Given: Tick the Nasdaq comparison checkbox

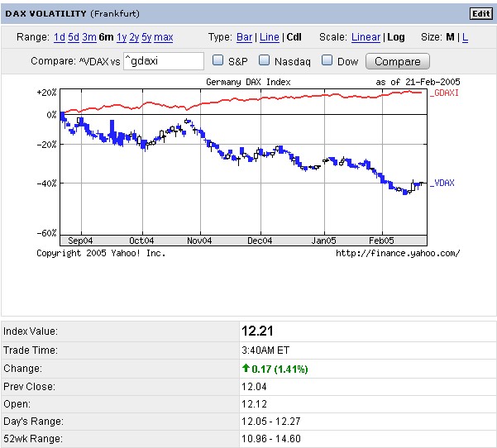Looking at the screenshot, I should pos(265,60).
